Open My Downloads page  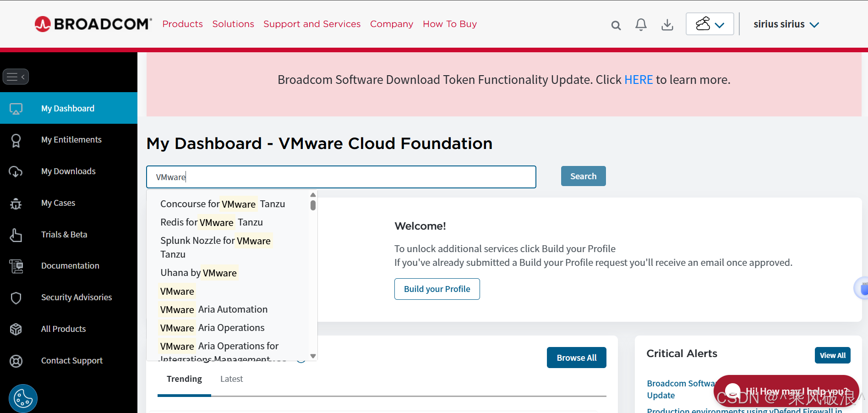(69, 171)
